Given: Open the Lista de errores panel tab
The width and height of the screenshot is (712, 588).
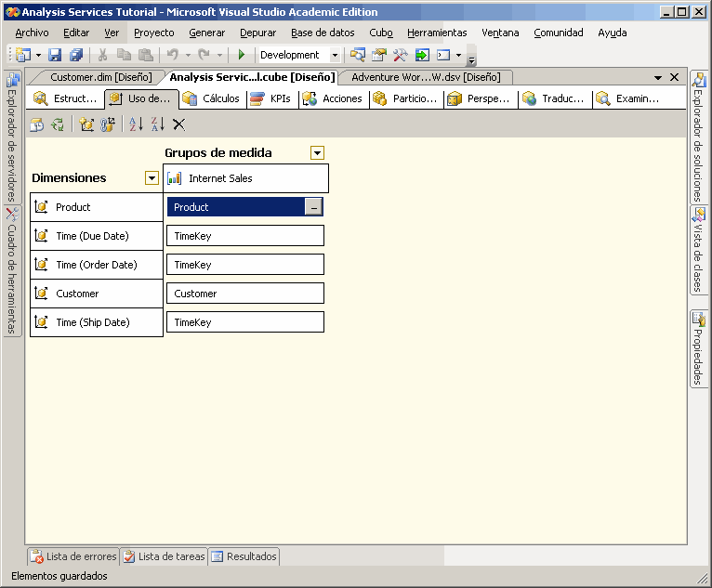Looking at the screenshot, I should 73,556.
